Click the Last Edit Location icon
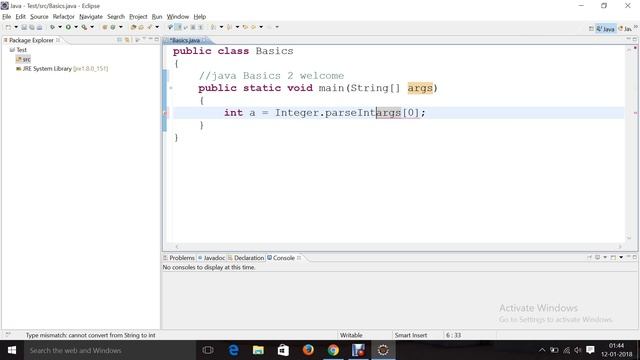The image size is (640, 360). (x=245, y=27)
